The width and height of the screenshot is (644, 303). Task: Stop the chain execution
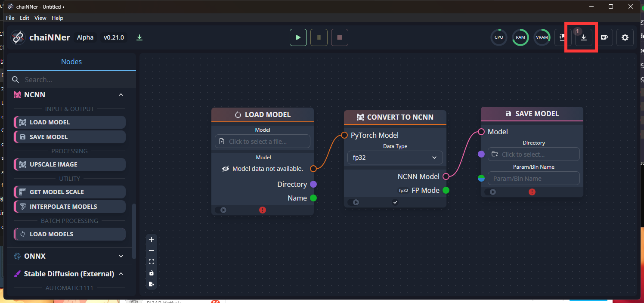(x=340, y=37)
